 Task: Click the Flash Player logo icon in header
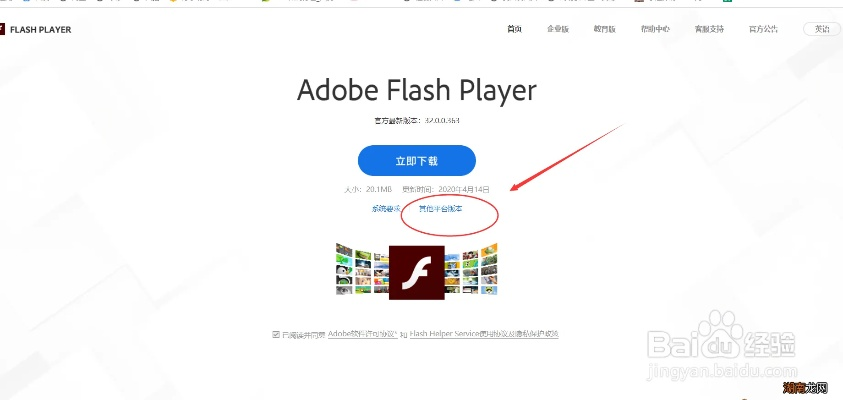tap(2, 29)
